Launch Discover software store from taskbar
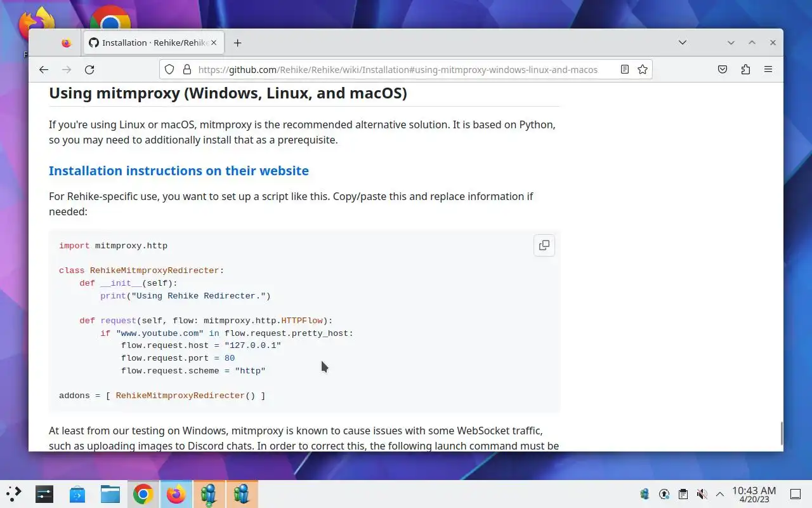Screen dimensions: 812x508 coord(77,494)
